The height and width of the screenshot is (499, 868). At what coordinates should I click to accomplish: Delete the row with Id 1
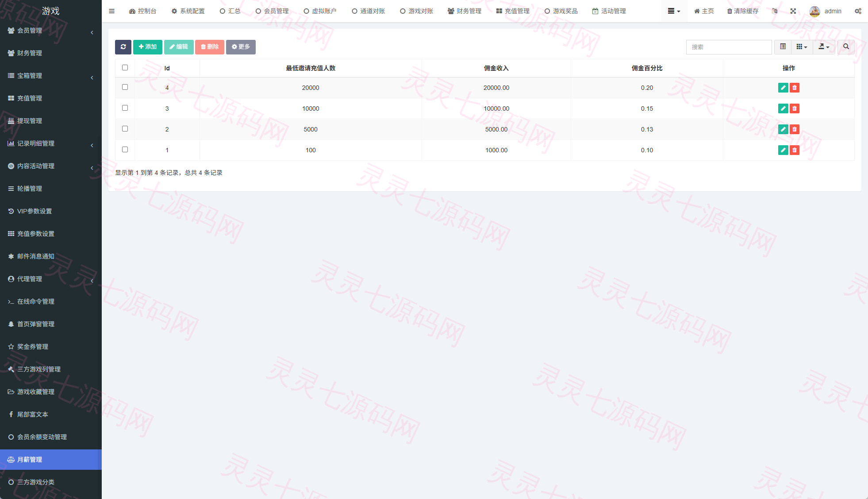pos(795,150)
